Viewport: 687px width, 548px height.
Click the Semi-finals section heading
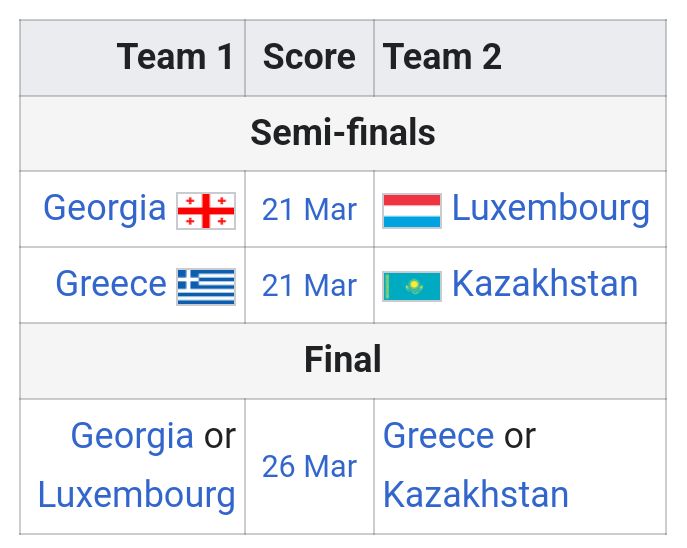[343, 133]
